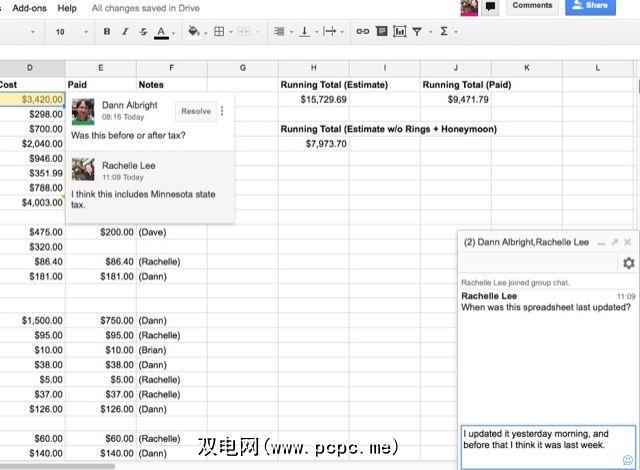
Task: Open the text color picker
Action: 161,32
